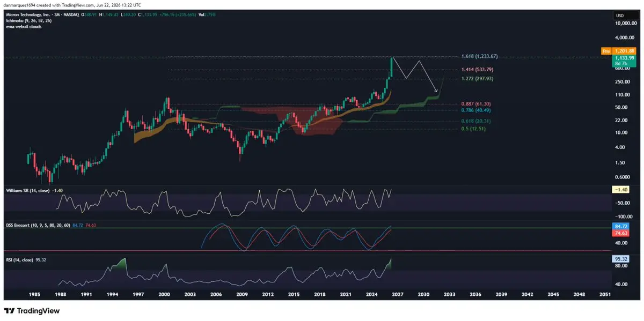Click the 2006 year on time axis
Viewport: 644px width, 321px height.
pos(216,294)
